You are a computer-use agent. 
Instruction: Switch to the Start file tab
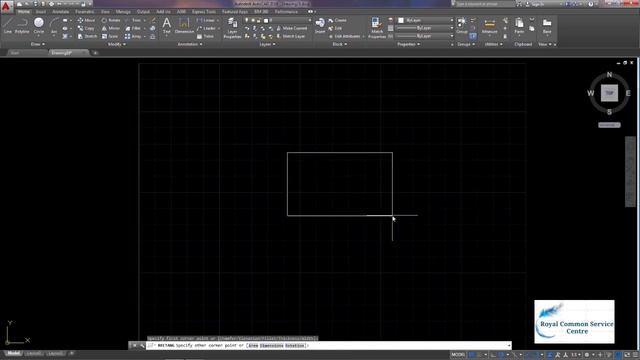click(26, 53)
